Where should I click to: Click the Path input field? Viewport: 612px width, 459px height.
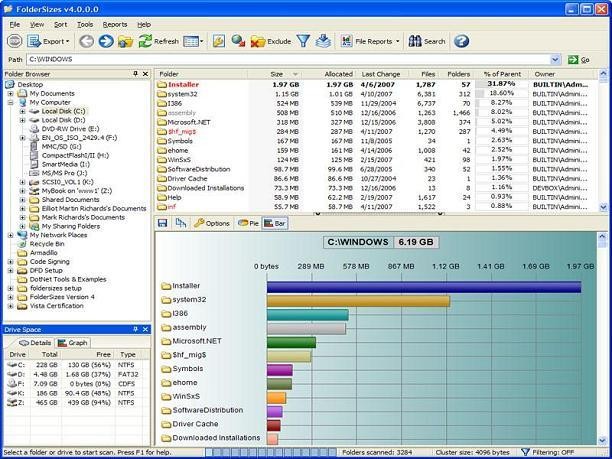tap(289, 60)
